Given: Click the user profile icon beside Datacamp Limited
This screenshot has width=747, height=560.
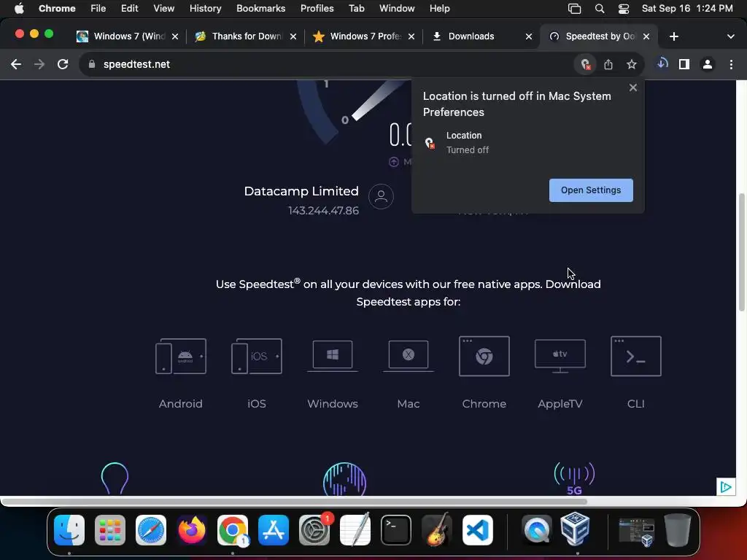Looking at the screenshot, I should pyautogui.click(x=381, y=196).
